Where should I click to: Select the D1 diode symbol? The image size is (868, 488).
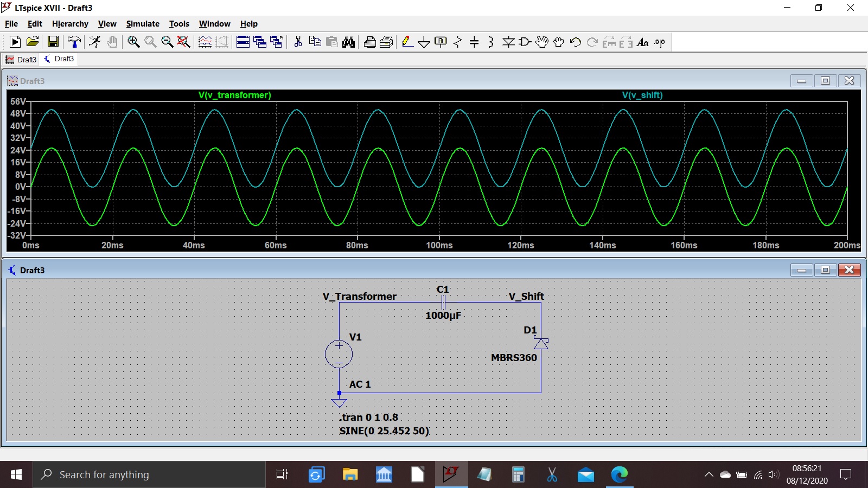pyautogui.click(x=541, y=343)
